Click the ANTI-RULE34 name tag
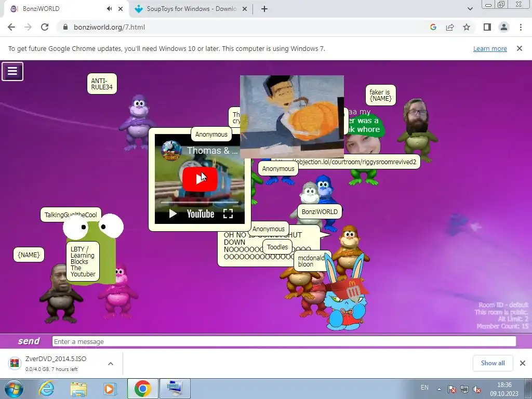 pos(102,84)
